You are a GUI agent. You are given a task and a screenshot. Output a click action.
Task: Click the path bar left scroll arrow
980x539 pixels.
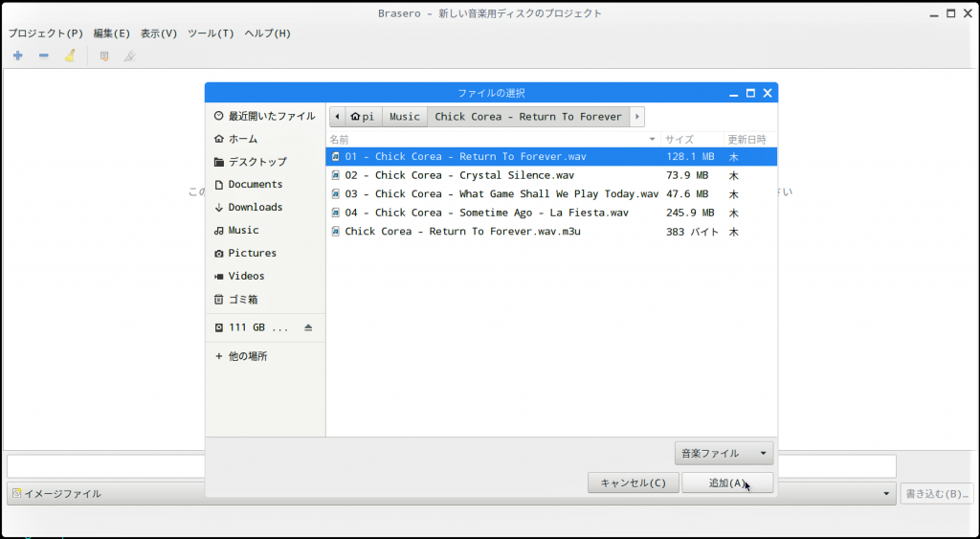[x=337, y=116]
